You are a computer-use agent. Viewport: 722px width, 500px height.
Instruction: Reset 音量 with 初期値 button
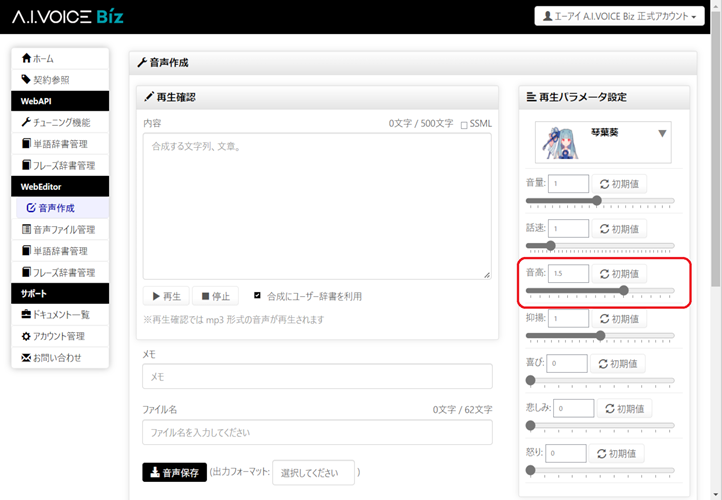[619, 184]
